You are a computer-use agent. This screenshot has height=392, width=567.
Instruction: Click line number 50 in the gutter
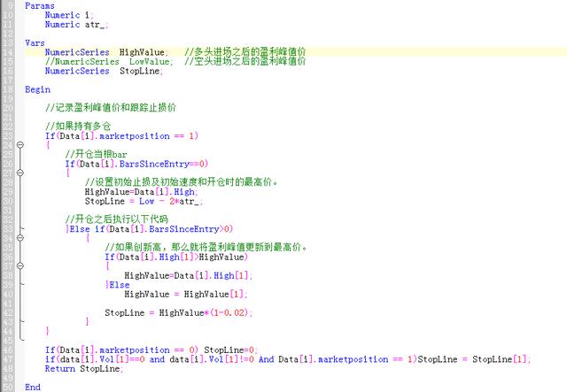(7, 387)
